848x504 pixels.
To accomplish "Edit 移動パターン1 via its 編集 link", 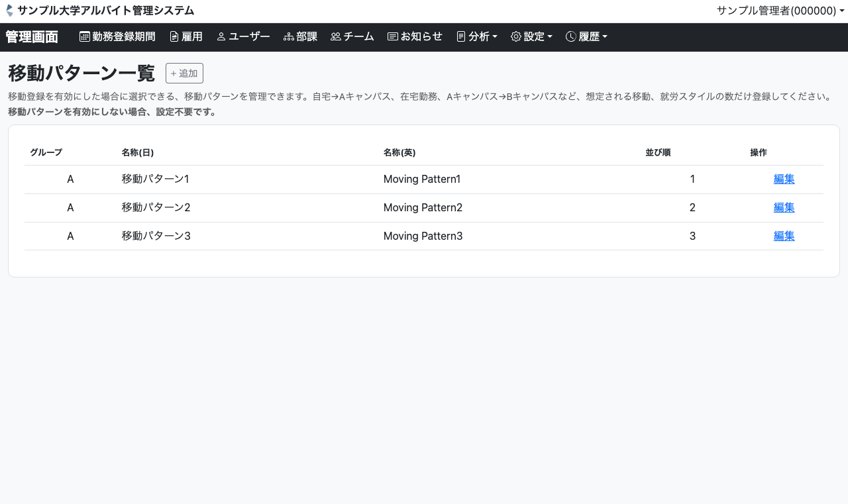I will [x=784, y=179].
